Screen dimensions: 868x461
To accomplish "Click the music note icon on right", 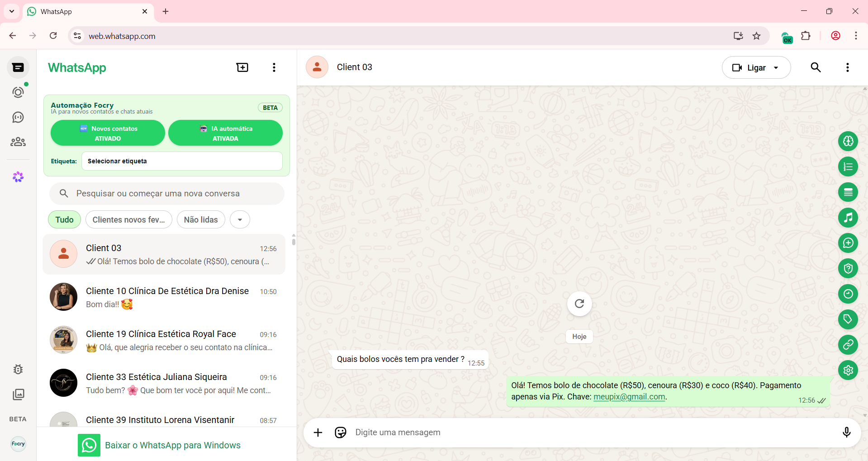I will [848, 218].
